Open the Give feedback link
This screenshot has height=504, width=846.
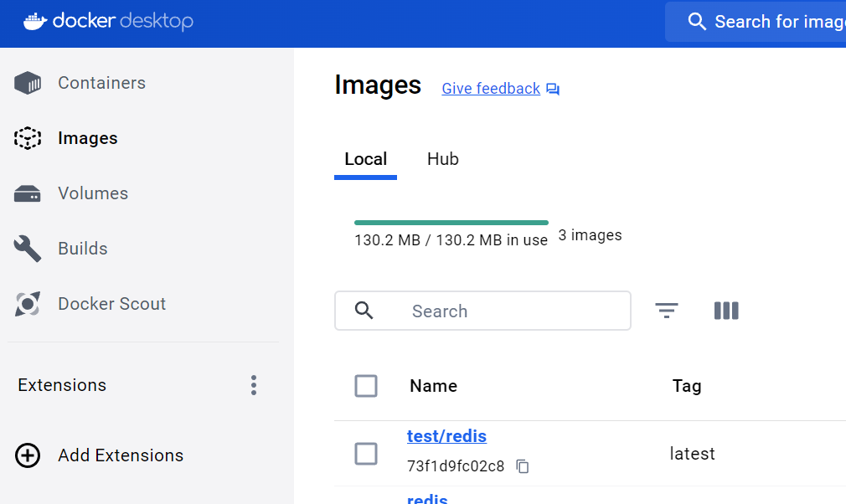click(x=491, y=89)
